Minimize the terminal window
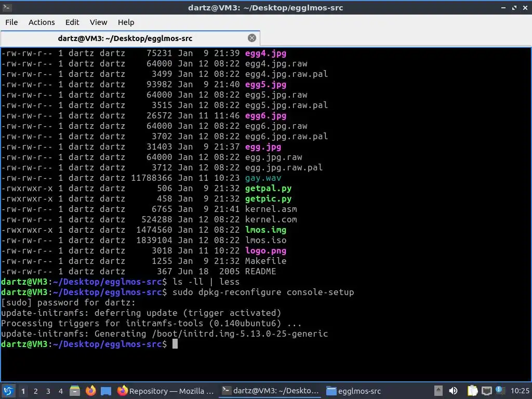The image size is (532, 399). coord(503,7)
